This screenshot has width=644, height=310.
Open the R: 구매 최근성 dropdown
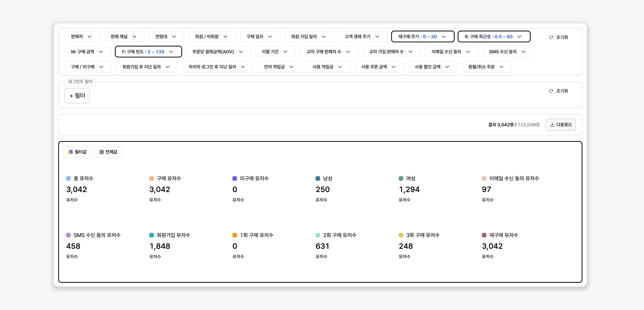pyautogui.click(x=494, y=36)
